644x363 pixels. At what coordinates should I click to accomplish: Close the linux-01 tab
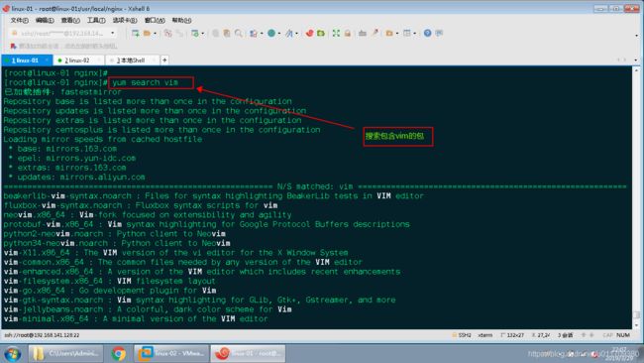47,60
